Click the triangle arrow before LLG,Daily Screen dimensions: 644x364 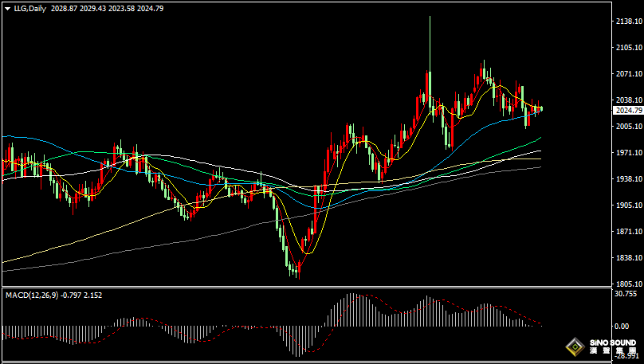point(7,7)
